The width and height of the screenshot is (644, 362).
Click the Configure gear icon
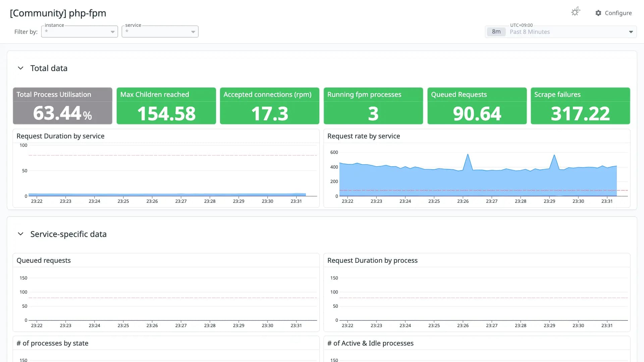[x=598, y=13]
